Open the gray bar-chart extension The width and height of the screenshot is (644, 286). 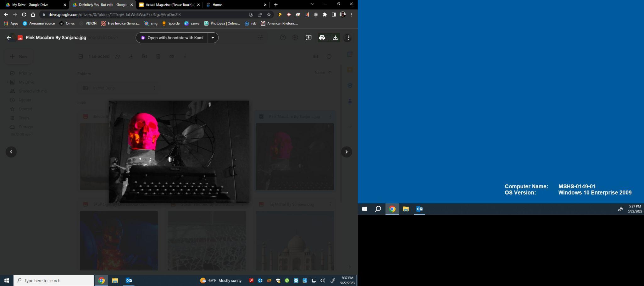316,14
